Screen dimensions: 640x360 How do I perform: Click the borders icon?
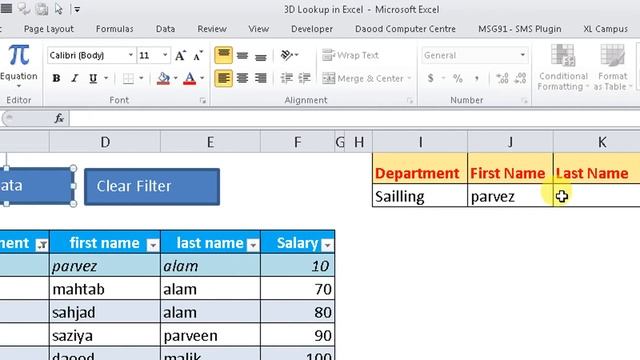(x=128, y=78)
